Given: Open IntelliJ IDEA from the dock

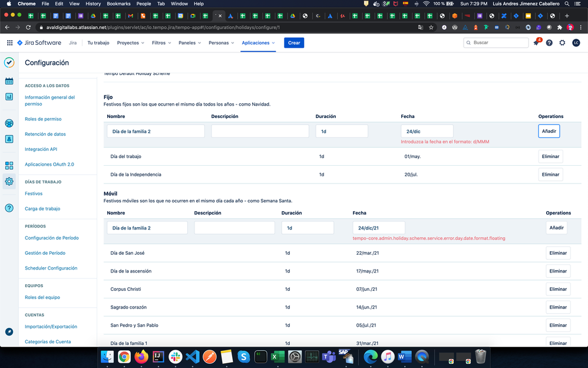Looking at the screenshot, I should click(158, 356).
